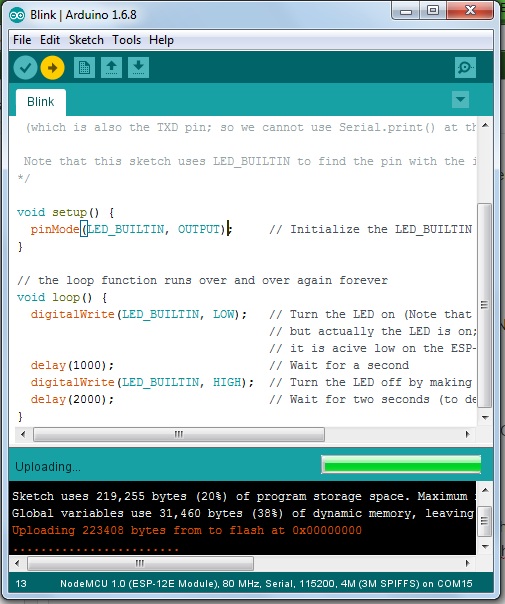Select the Blink sketch tab
The height and width of the screenshot is (604, 505).
coord(41,102)
